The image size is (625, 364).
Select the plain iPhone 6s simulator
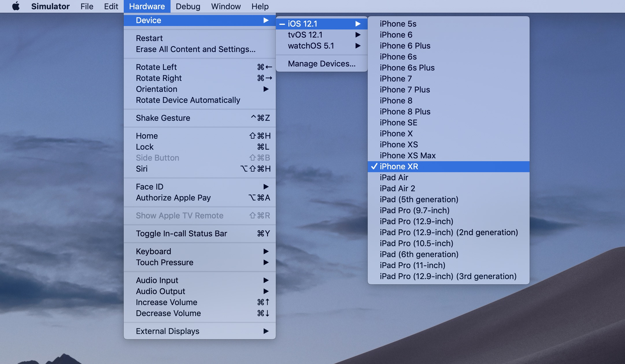448,57
